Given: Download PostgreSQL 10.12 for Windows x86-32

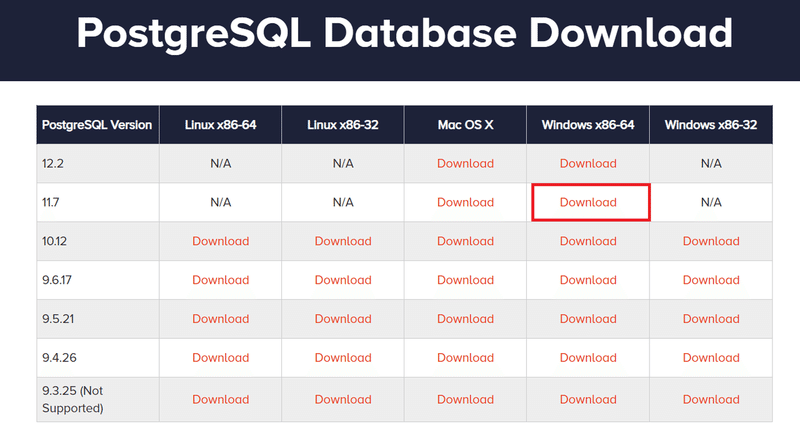Looking at the screenshot, I should (x=711, y=241).
